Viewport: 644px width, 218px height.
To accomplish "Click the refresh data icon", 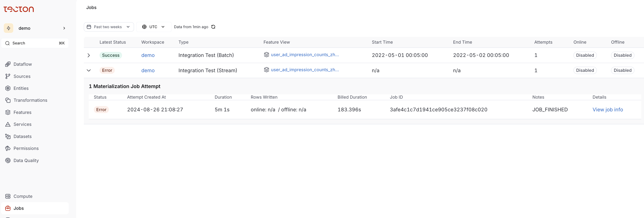I will [x=213, y=27].
